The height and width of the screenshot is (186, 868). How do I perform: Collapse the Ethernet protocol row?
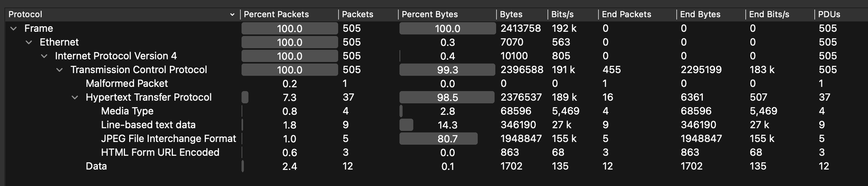(x=29, y=42)
